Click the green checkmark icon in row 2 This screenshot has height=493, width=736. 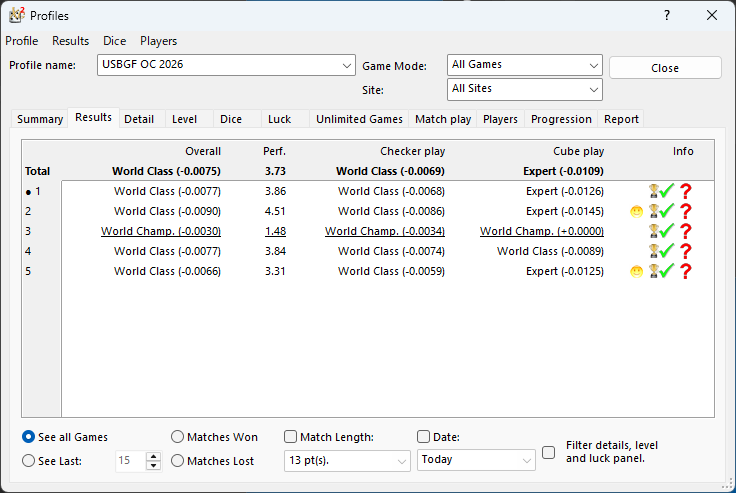(667, 211)
